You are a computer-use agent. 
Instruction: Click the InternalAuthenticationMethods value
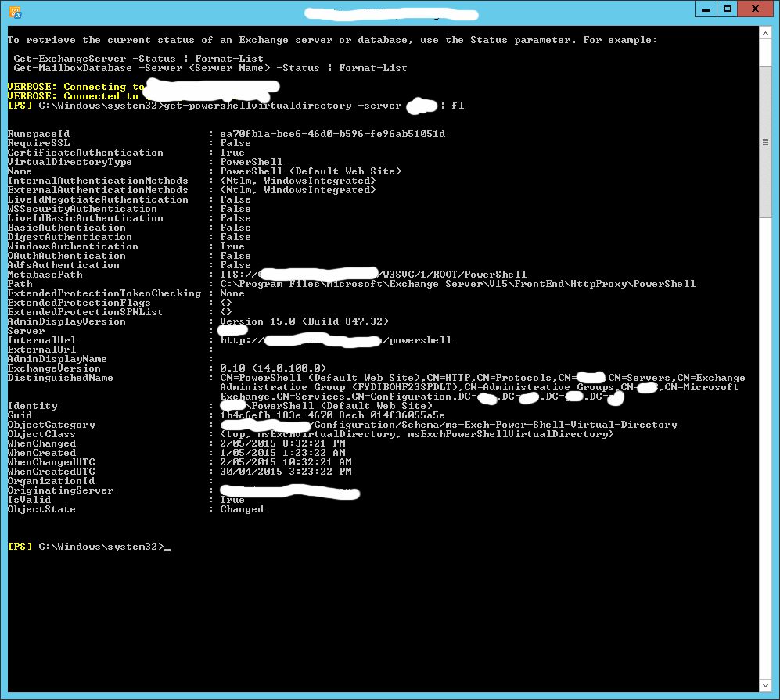[x=298, y=181]
